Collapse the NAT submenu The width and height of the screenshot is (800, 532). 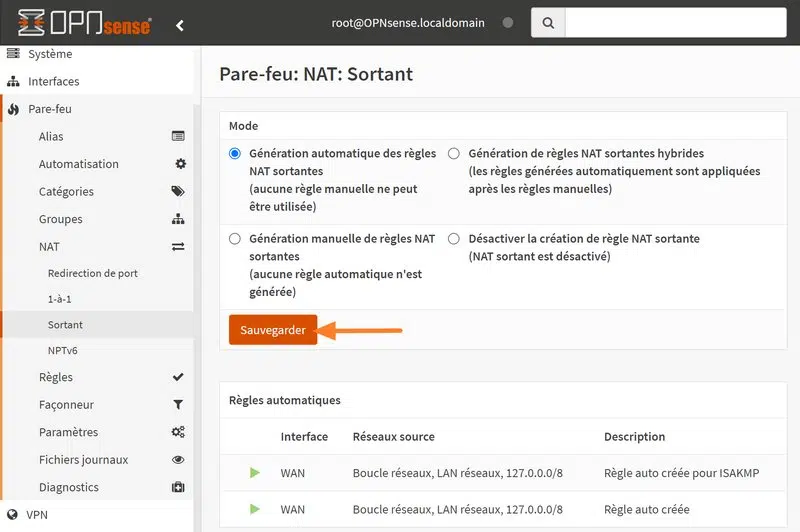[x=50, y=246]
